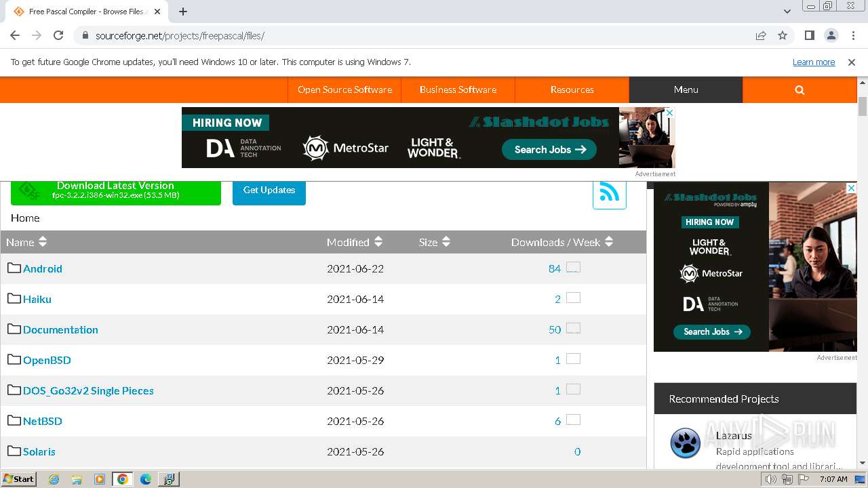Open the Chrome three-dot menu

pos(853,35)
